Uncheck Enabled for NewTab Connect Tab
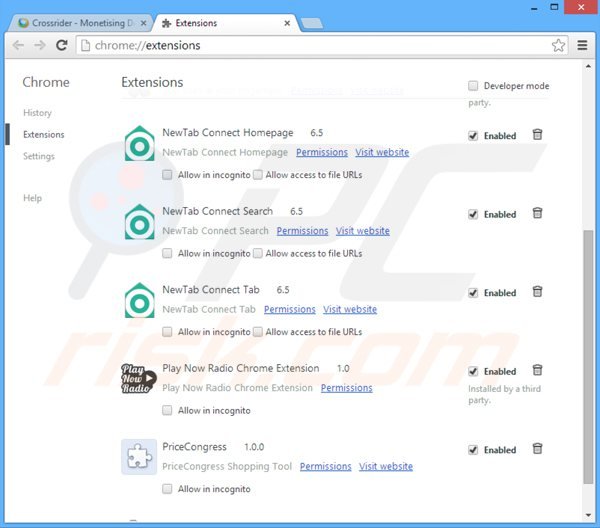 click(473, 293)
